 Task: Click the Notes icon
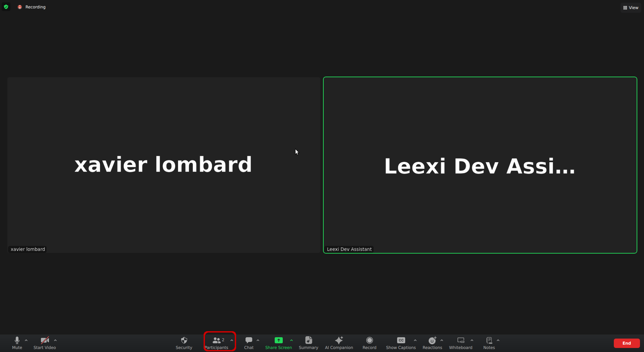tap(489, 340)
